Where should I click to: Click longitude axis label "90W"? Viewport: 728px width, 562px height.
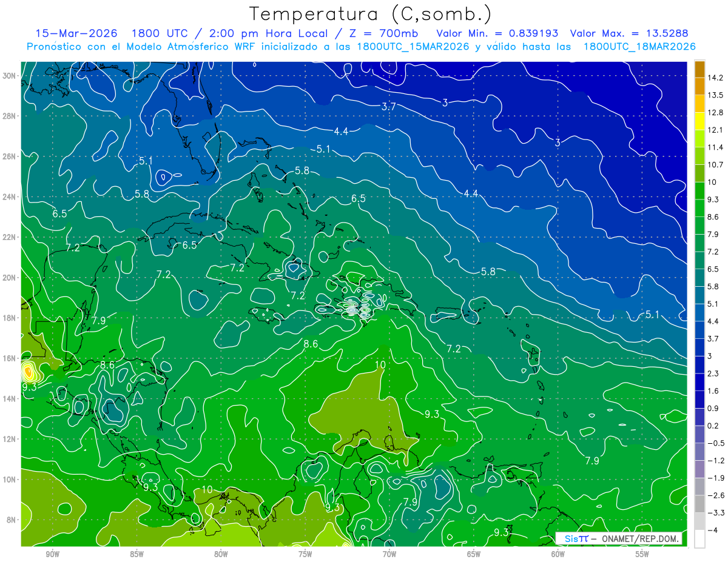52,554
